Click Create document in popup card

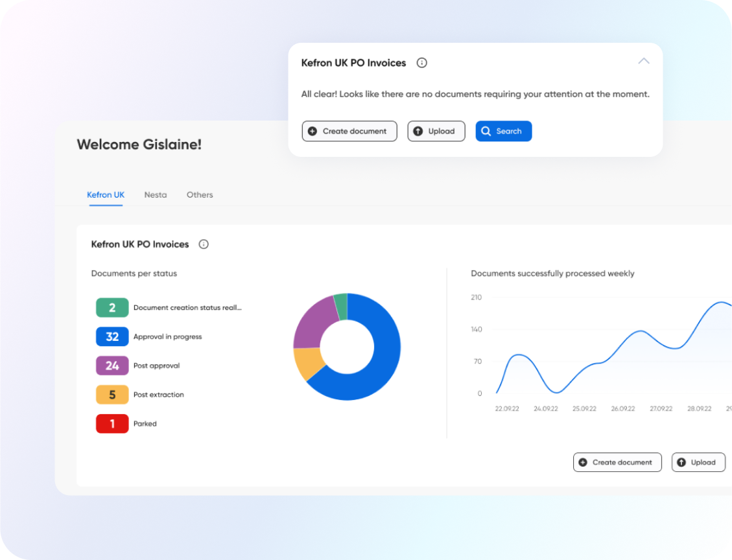349,131
